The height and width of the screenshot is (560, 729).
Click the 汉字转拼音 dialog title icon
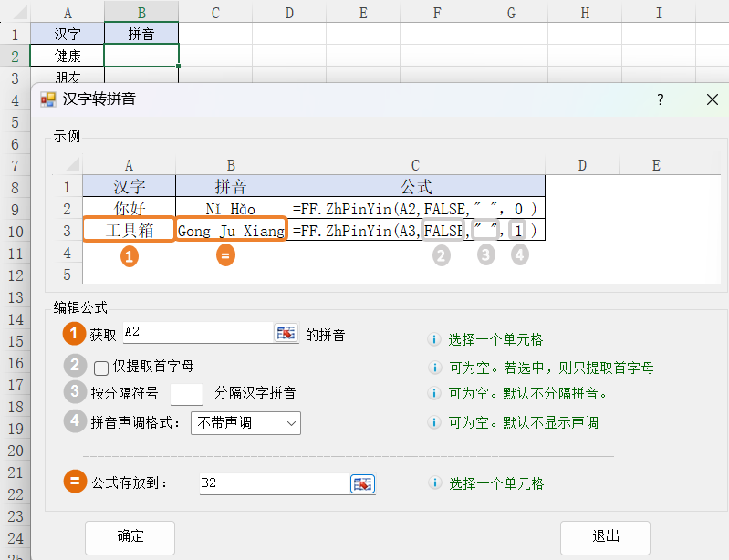48,99
